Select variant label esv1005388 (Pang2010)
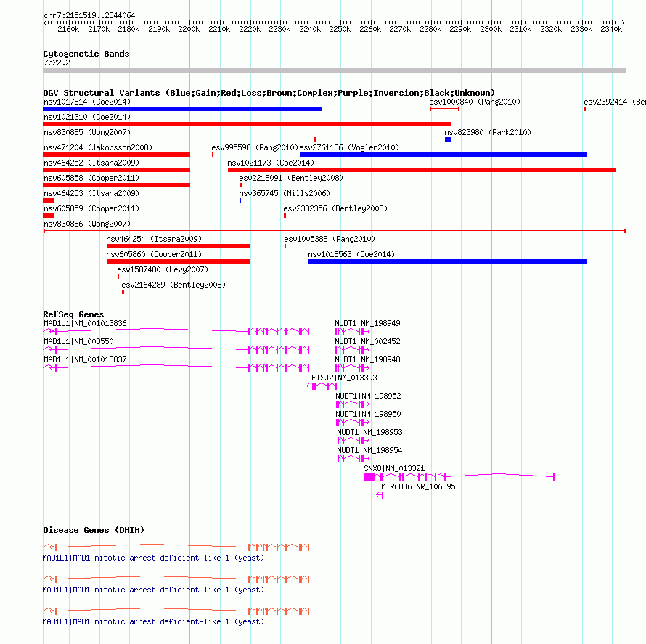Image resolution: width=646 pixels, height=644 pixels. coord(330,239)
